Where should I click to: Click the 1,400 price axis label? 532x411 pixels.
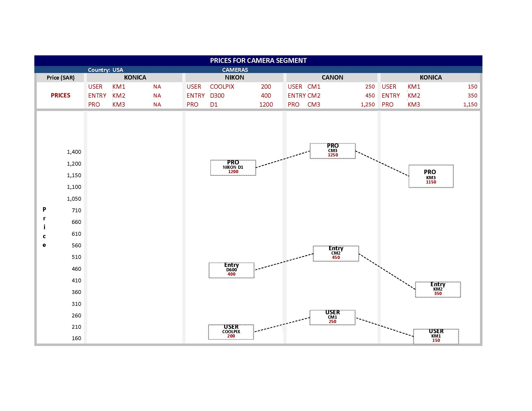pos(74,152)
